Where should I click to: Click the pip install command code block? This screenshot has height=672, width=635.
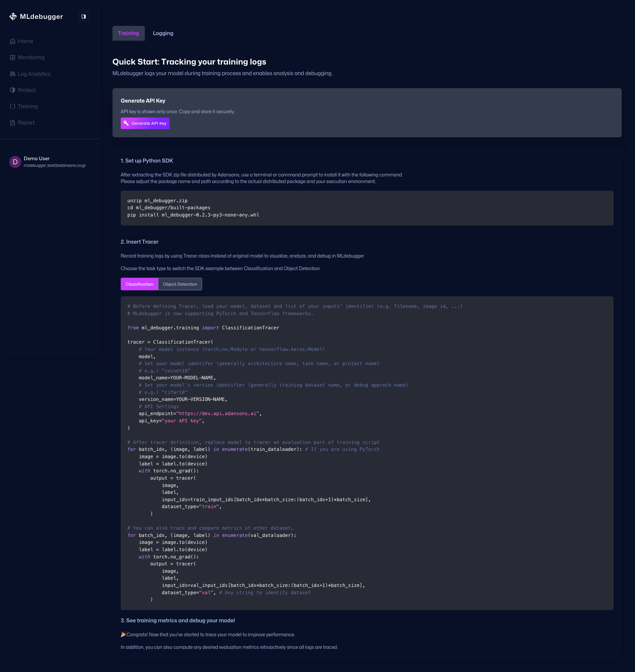click(x=193, y=215)
